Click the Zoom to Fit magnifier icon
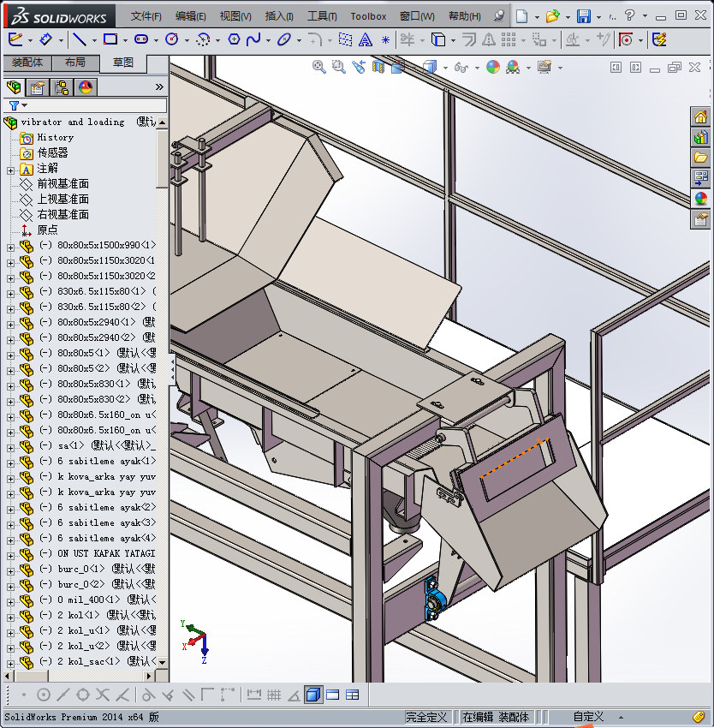Viewport: 714px width, 728px height. coord(318,67)
